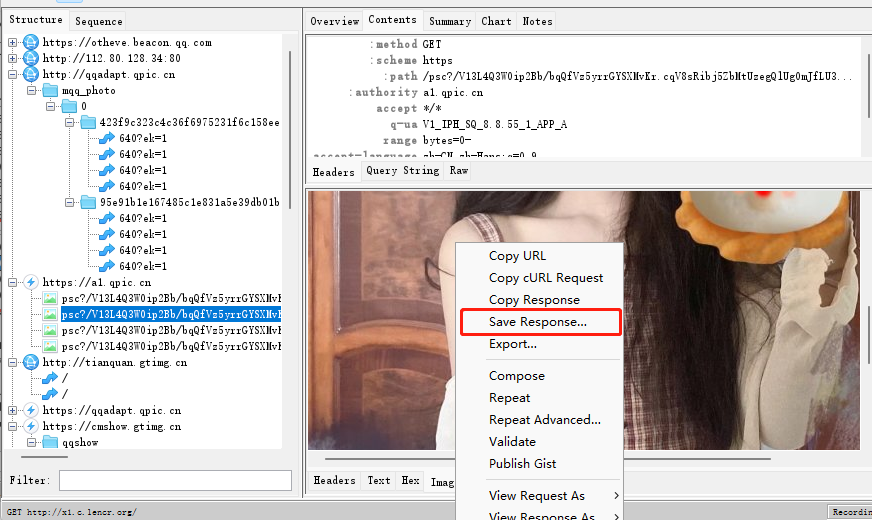Screen dimensions: 872x520
Task: Click the first redirect arrow icon under tianquan.gtimg.cn
Action: pos(50,378)
